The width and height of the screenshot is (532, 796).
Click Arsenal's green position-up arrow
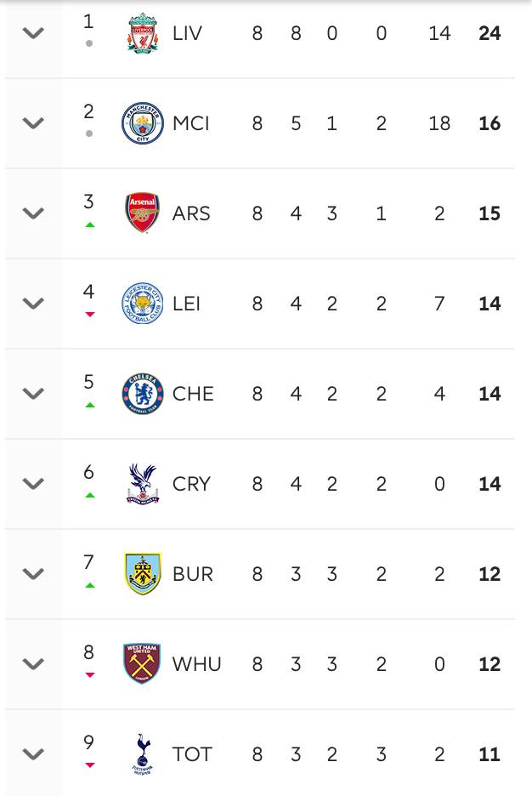click(89, 225)
